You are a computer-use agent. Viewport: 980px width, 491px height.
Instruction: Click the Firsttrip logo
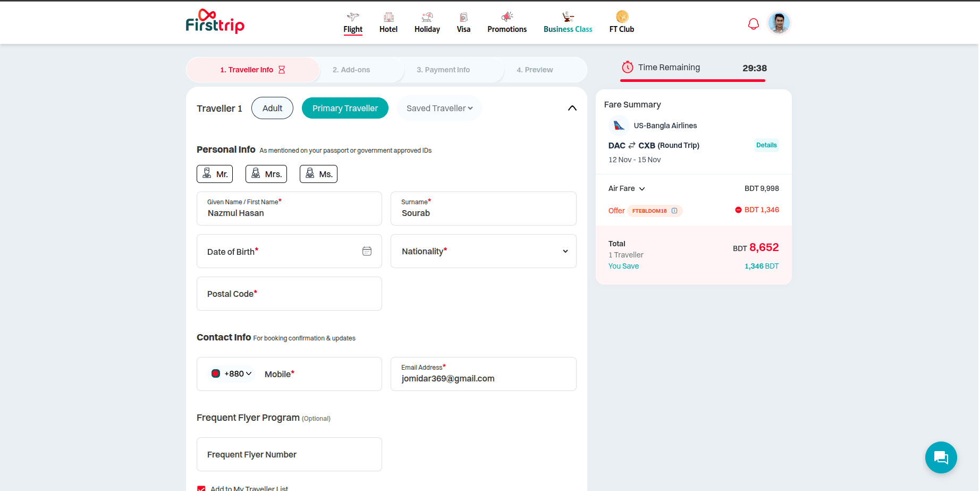tap(215, 22)
